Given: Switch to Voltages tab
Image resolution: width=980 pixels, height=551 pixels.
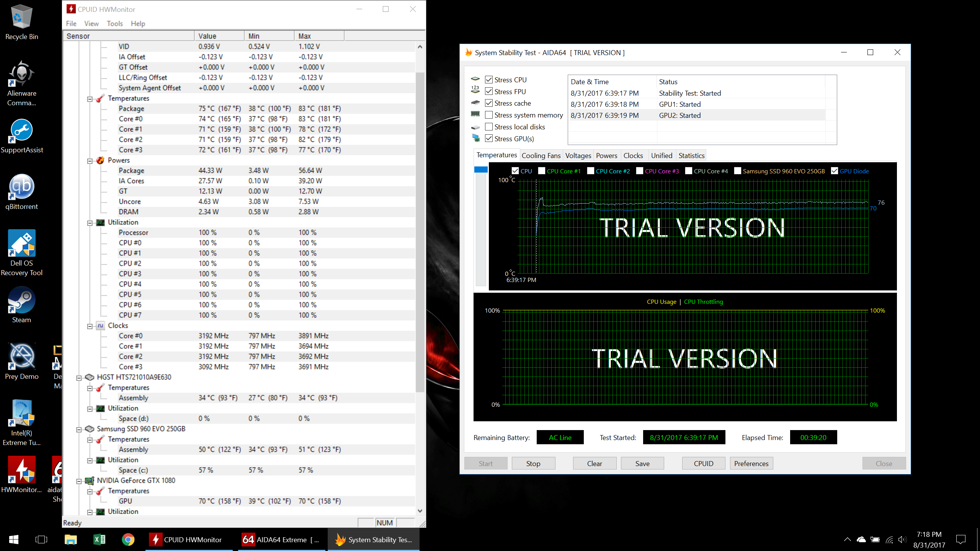Looking at the screenshot, I should (x=578, y=156).
